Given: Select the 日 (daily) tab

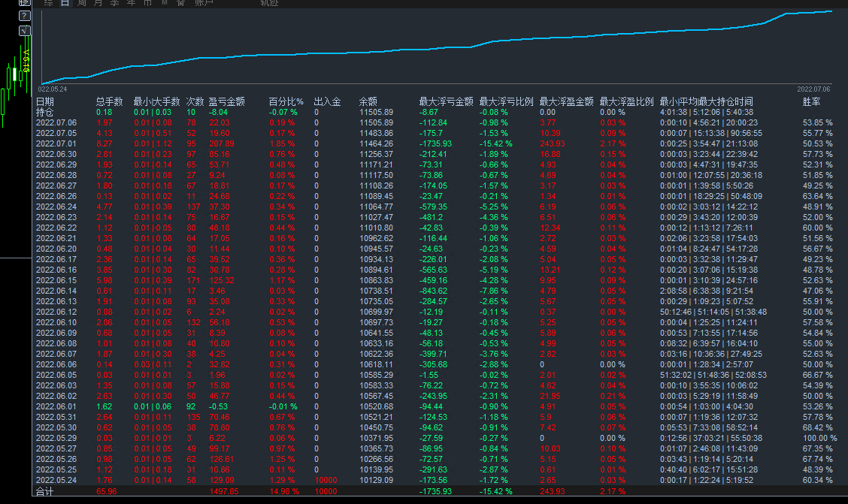Looking at the screenshot, I should pyautogui.click(x=65, y=3).
